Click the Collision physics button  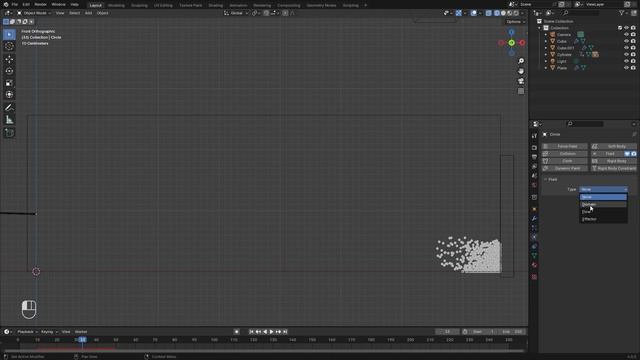click(x=564, y=154)
